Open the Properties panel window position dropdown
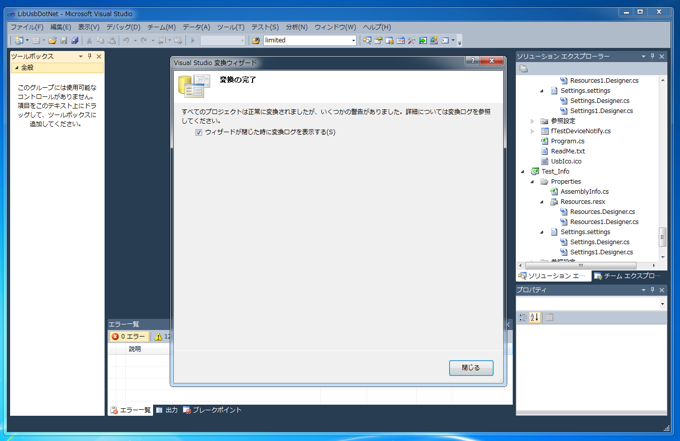The image size is (680, 441). [x=644, y=290]
